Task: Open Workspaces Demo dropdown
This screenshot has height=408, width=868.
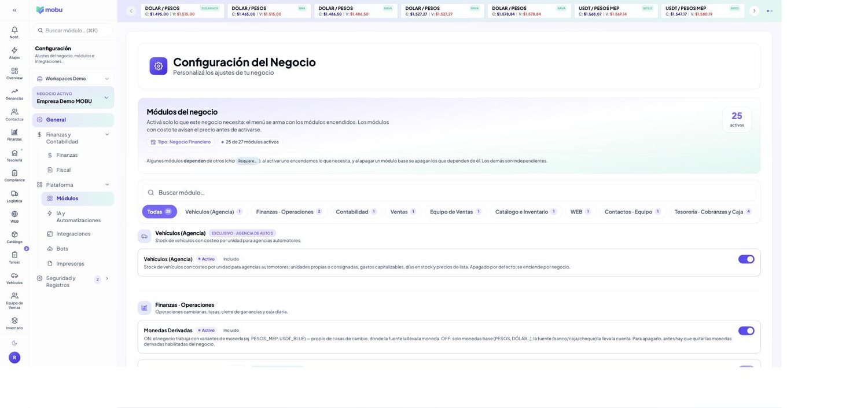Action: [x=73, y=79]
